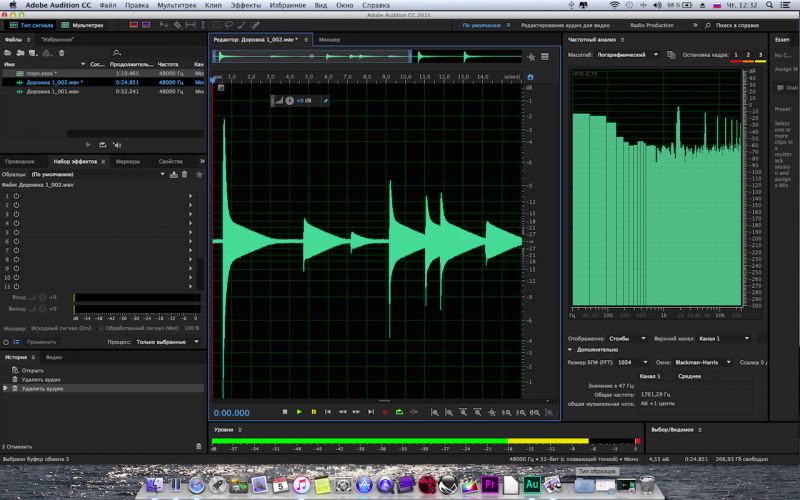
Task: Open the Образцы preset dropdown
Action: click(x=98, y=174)
